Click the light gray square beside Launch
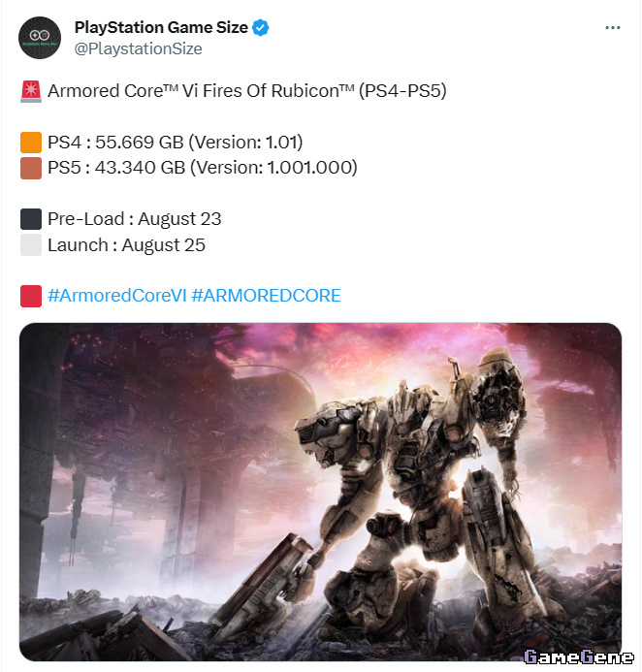Screen dimensions: 642x672 (31, 244)
